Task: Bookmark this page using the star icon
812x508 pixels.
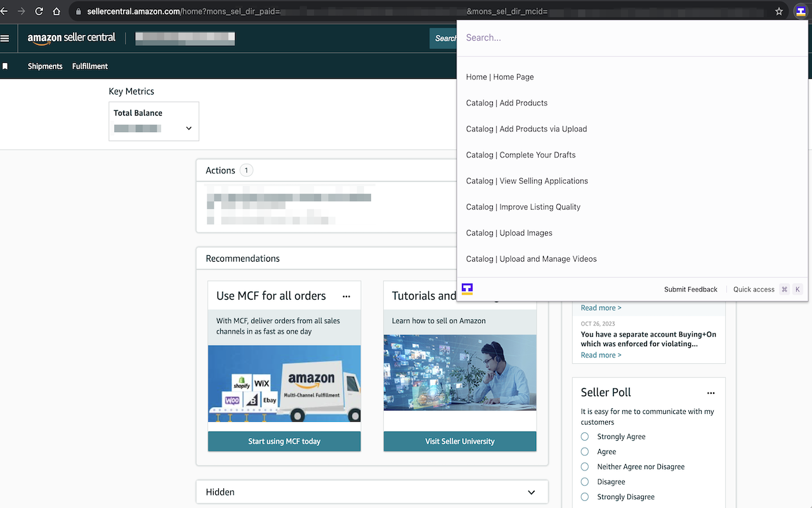Action: (x=779, y=11)
